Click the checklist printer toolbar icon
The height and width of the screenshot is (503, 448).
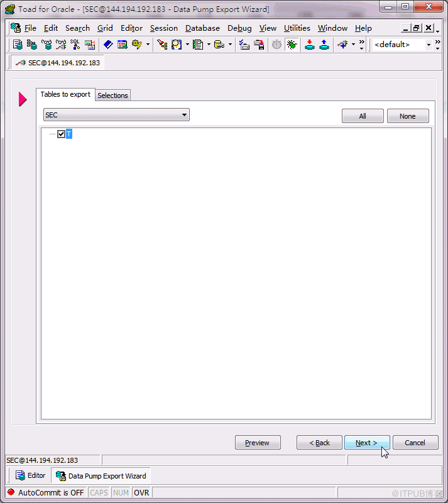[x=244, y=45]
